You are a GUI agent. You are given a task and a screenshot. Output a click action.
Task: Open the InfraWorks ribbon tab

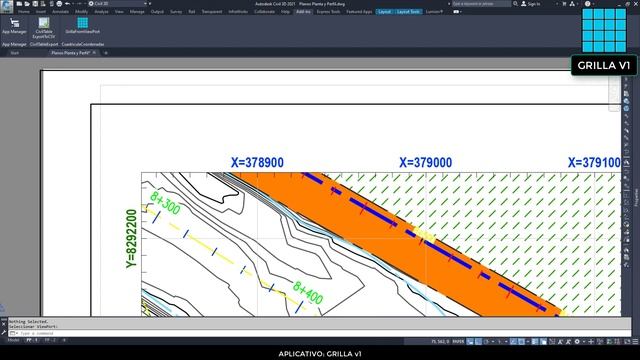pos(238,12)
